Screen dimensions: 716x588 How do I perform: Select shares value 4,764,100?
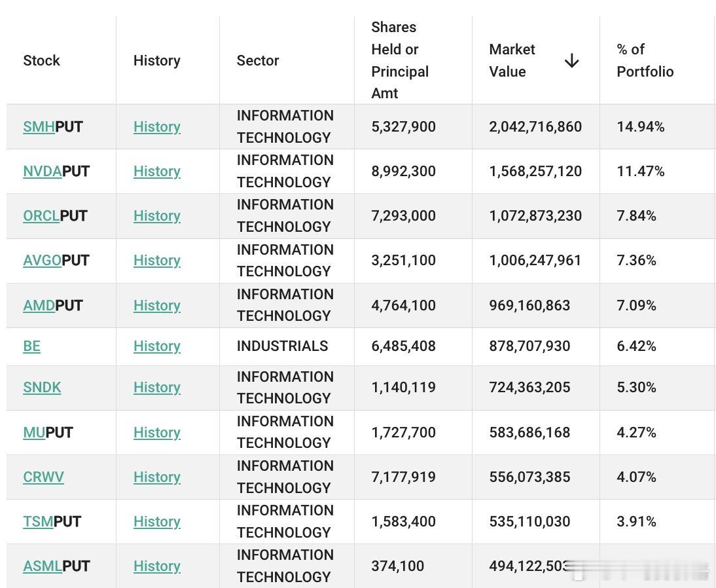(x=404, y=305)
